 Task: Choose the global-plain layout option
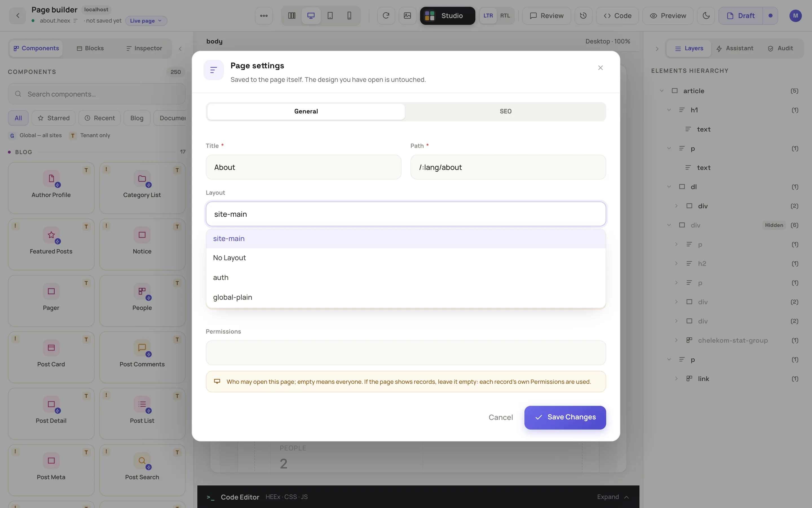coord(406,297)
